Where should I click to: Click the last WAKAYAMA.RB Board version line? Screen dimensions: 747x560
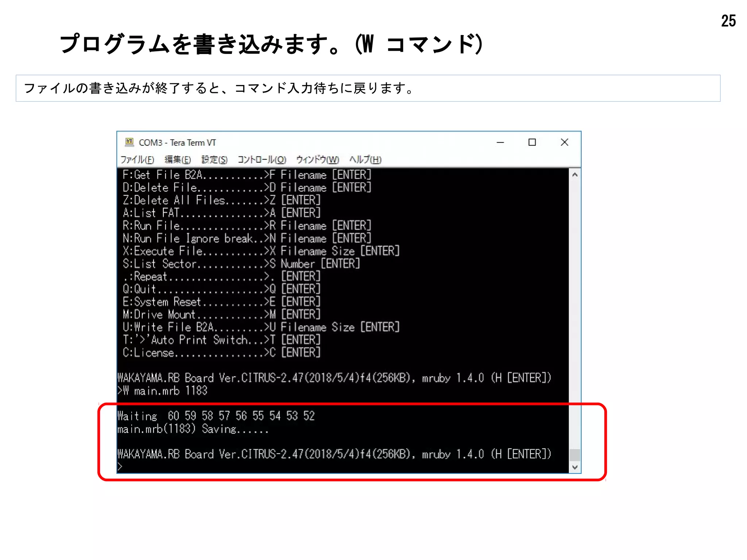334,454
